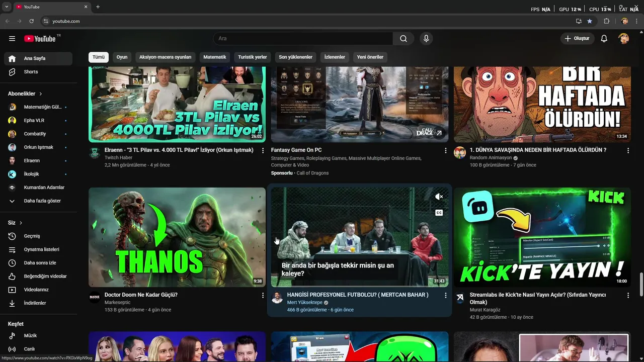Open the Kick'te Yayın thumbnail
Viewport: 644px width, 362px height.
(x=542, y=237)
